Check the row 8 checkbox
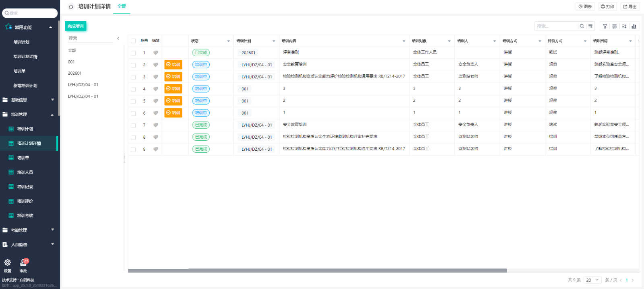 [133, 137]
